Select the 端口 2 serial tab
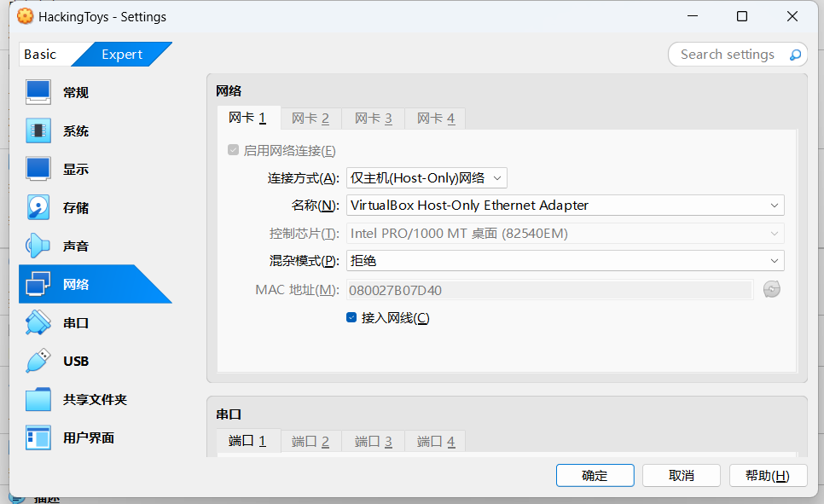Viewport: 824px width, 504px height. pyautogui.click(x=310, y=441)
